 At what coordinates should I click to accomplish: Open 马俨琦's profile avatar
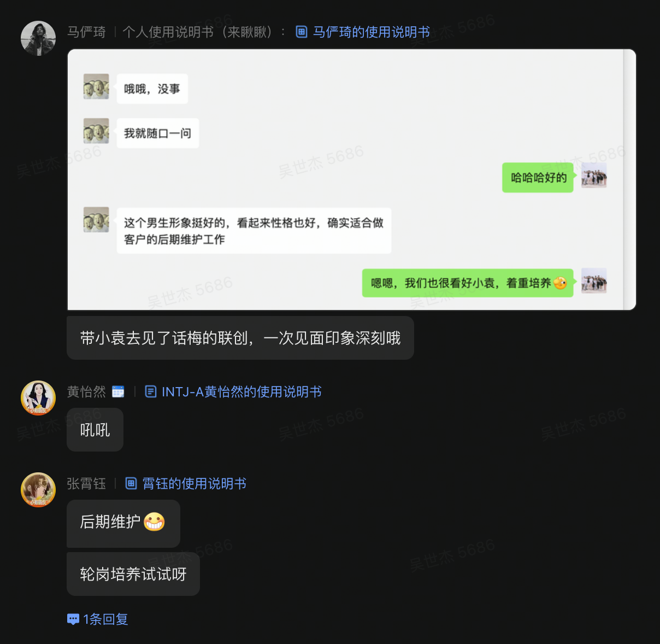pyautogui.click(x=38, y=38)
